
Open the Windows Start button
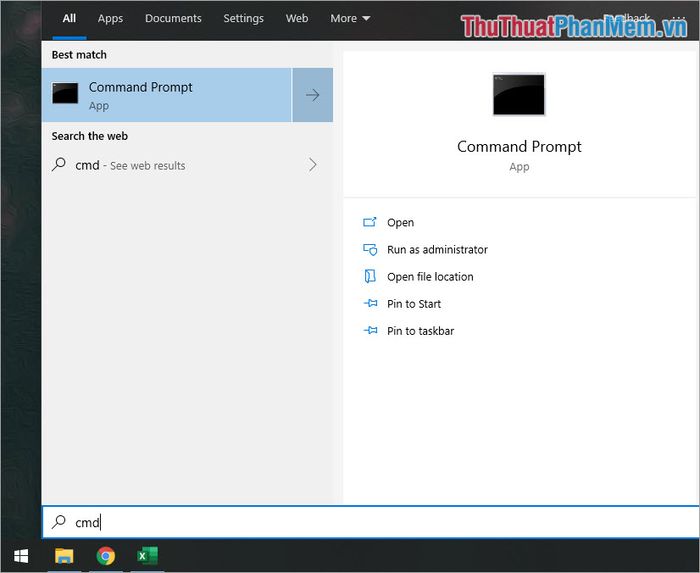tap(21, 556)
